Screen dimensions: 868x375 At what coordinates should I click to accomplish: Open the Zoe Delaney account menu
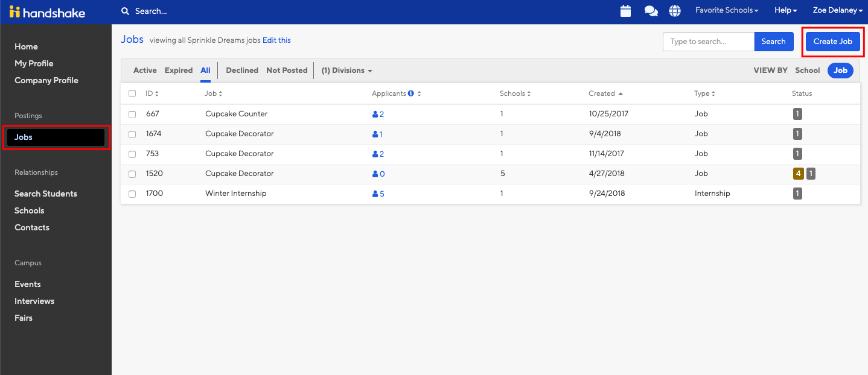click(x=837, y=10)
